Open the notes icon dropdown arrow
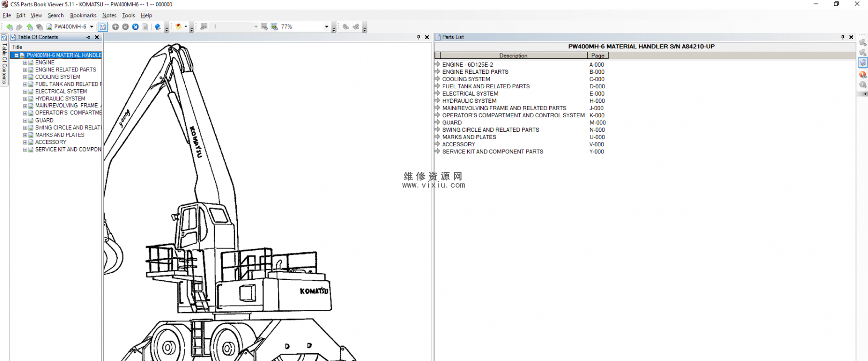This screenshot has width=868, height=361. pyautogui.click(x=186, y=27)
